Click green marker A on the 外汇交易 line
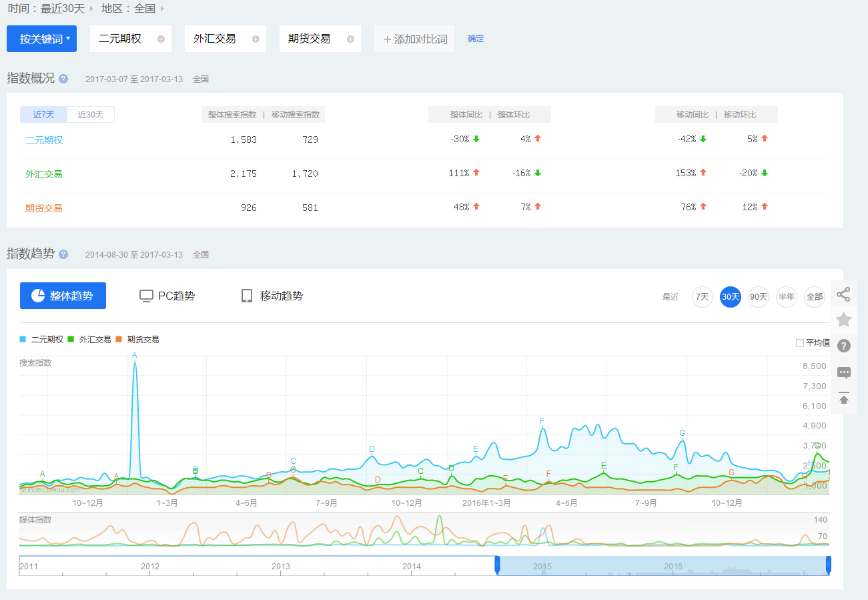Screen dimensions: 868x600 pyautogui.click(x=43, y=474)
